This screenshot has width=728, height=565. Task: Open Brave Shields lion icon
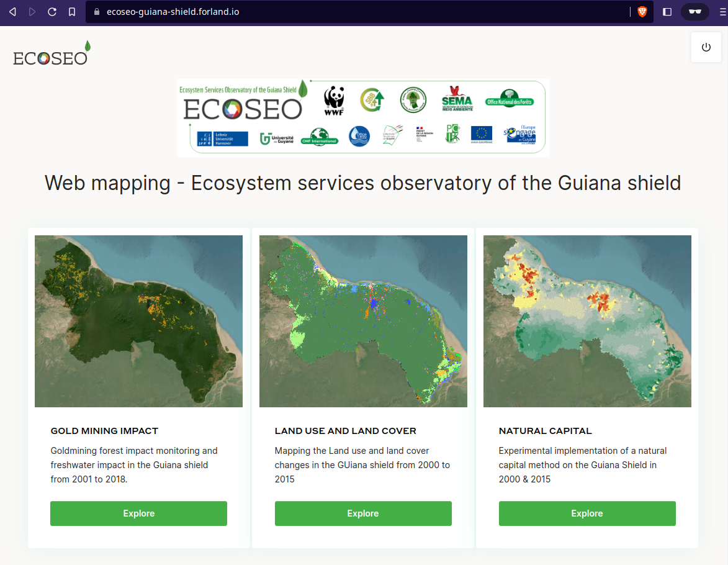pos(642,12)
